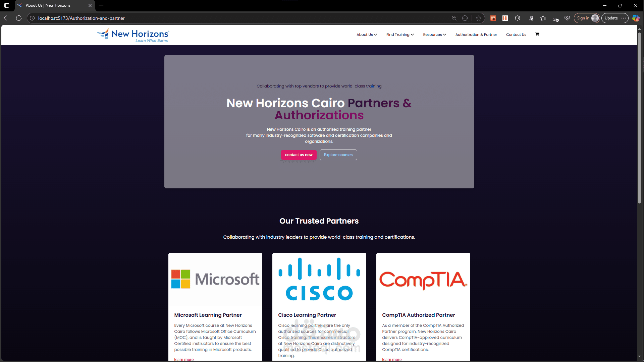
Task: Open the favorites list icon
Action: pyautogui.click(x=543, y=18)
